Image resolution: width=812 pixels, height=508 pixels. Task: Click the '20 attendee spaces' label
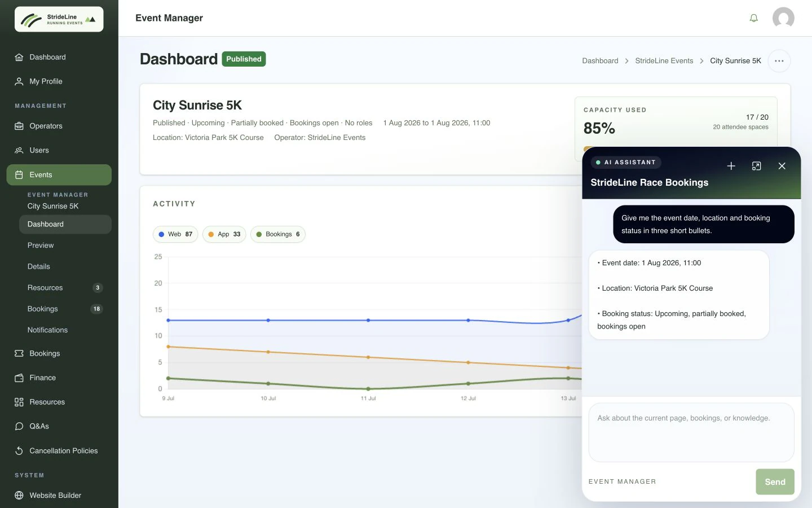[740, 127]
